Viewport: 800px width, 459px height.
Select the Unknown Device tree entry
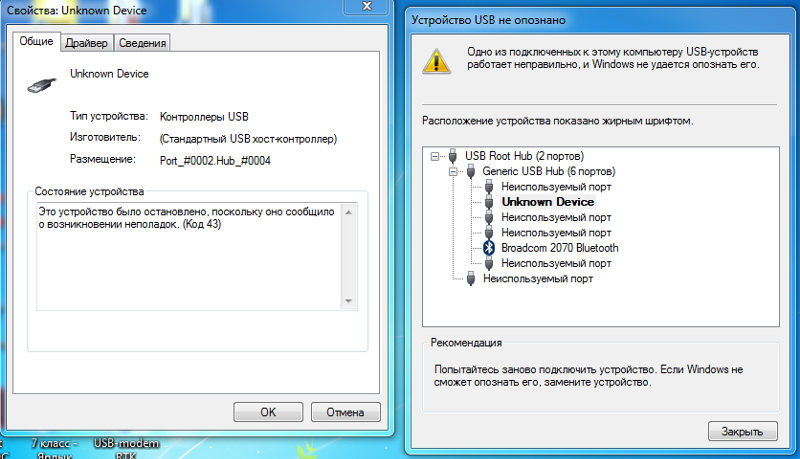pos(547,202)
